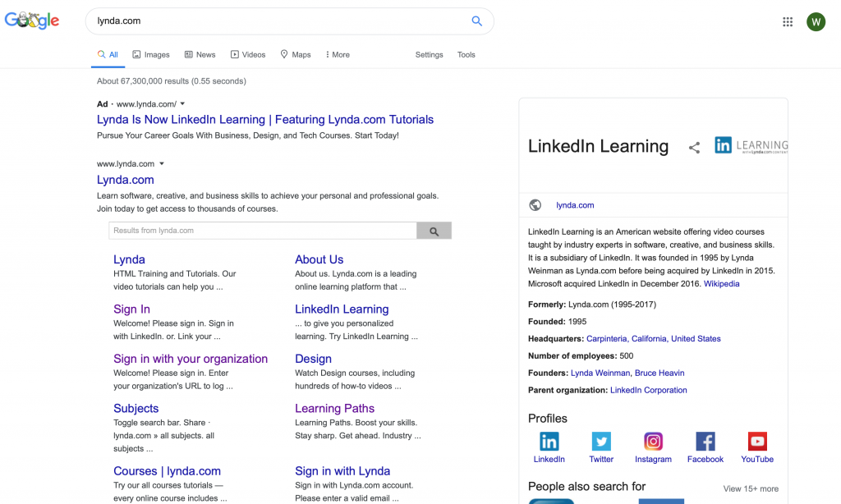The image size is (841, 504).
Task: Click the Formerly: Lynda.com (1995-2017) line
Action: [591, 305]
